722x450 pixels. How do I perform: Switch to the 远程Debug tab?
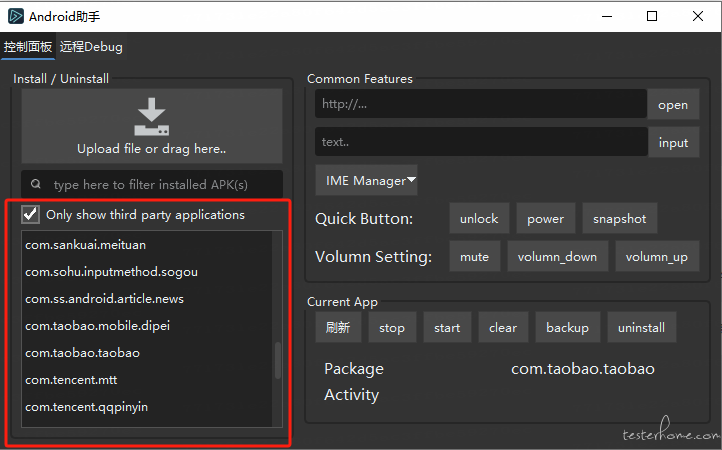click(x=91, y=47)
